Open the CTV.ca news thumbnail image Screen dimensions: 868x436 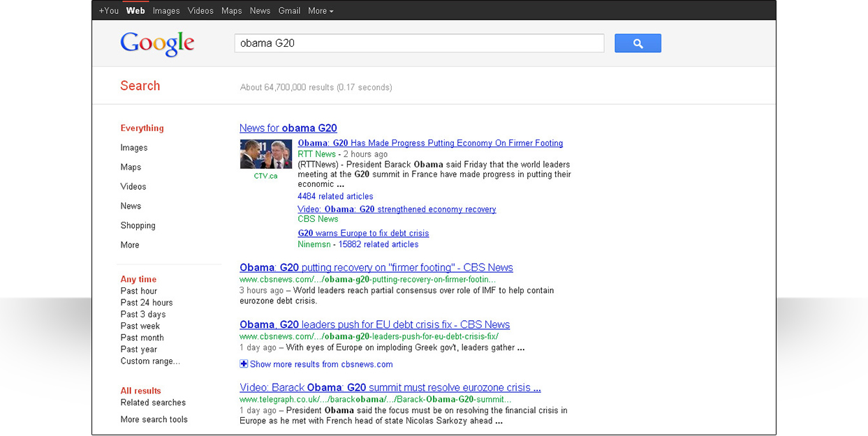pos(265,154)
